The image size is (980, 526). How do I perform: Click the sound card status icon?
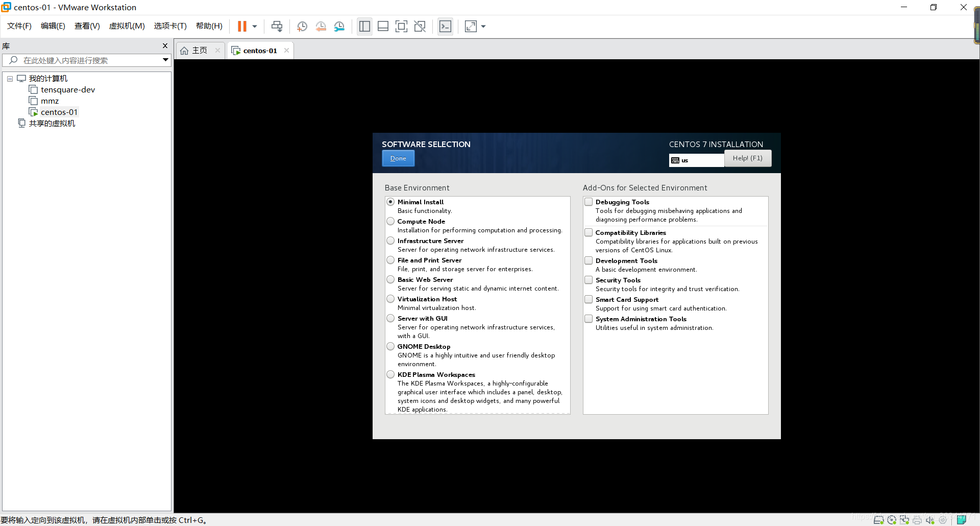click(x=930, y=520)
